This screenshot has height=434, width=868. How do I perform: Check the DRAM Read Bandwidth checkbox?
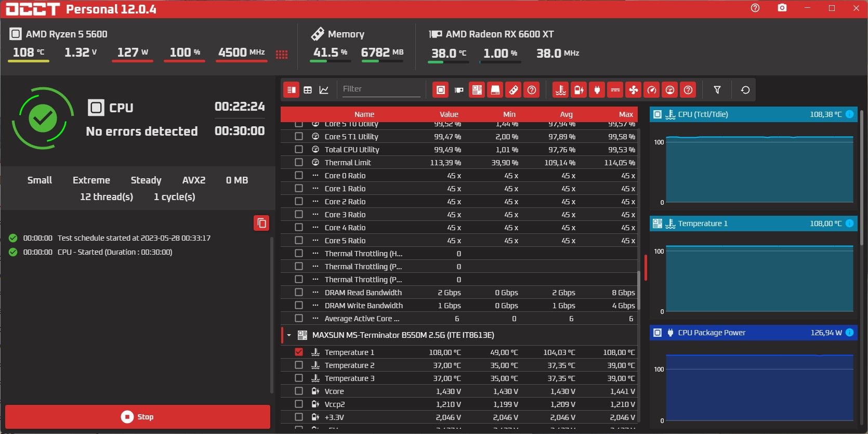[x=299, y=292]
